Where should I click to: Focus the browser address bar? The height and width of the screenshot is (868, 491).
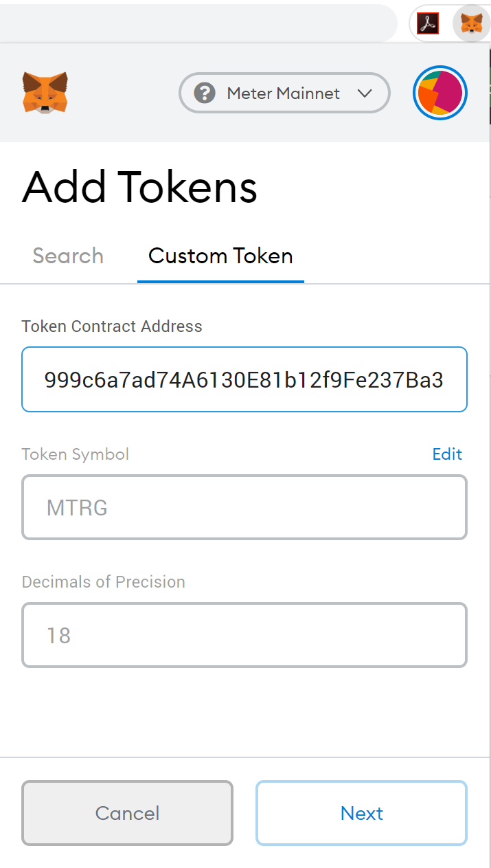tap(198, 23)
